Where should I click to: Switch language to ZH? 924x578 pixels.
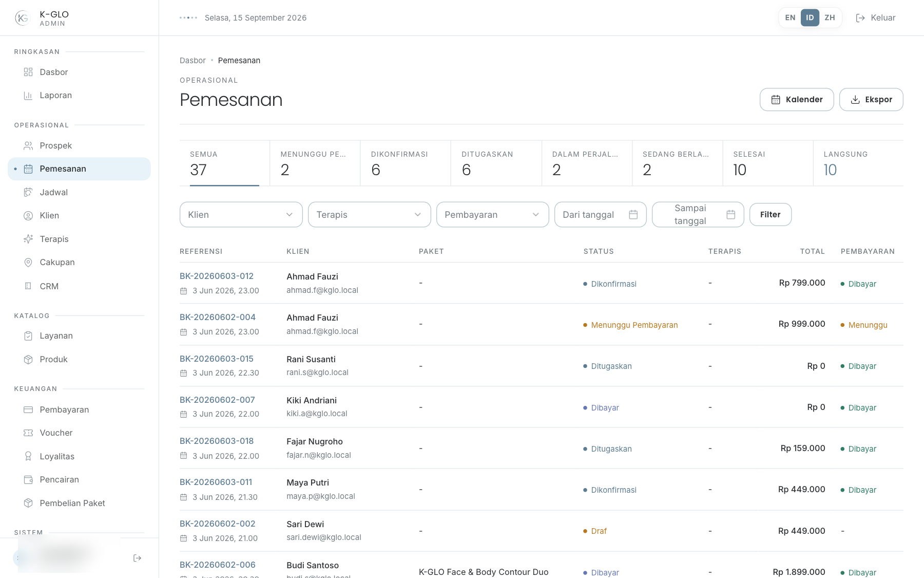(x=830, y=17)
